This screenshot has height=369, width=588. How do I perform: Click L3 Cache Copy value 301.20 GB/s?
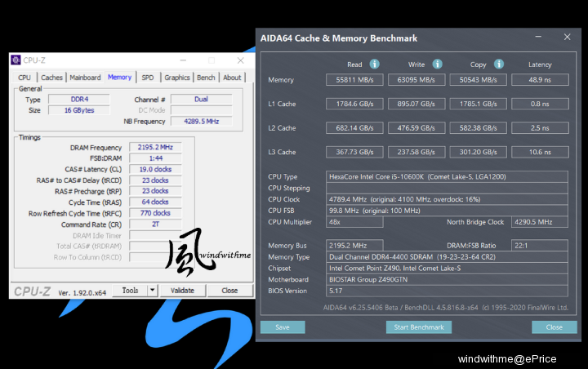pos(478,152)
